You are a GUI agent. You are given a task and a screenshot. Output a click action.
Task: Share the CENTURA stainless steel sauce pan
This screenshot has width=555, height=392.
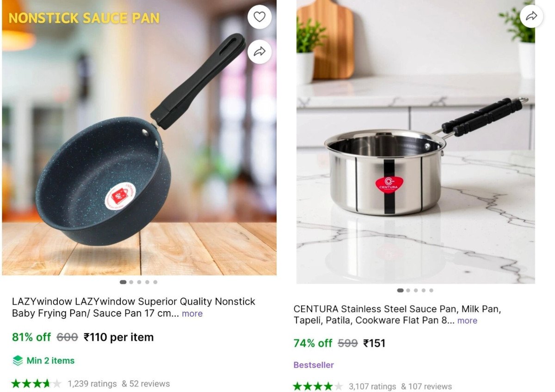click(531, 16)
